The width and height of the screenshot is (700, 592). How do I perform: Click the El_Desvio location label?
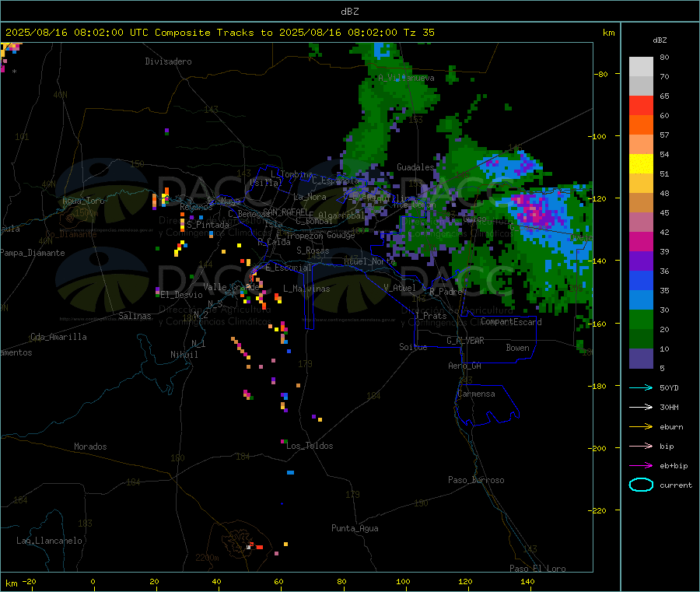click(181, 295)
